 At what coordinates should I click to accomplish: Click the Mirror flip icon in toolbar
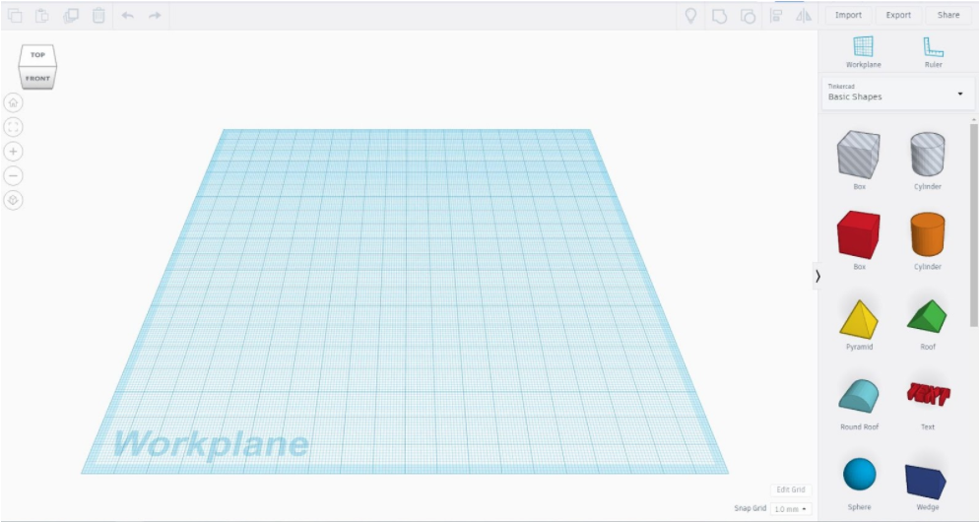pos(804,16)
